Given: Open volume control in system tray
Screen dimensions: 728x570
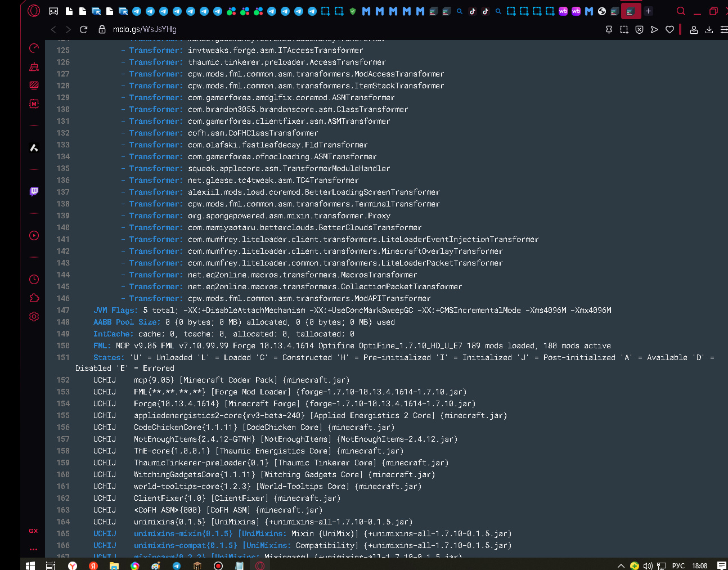Looking at the screenshot, I should pos(648,565).
